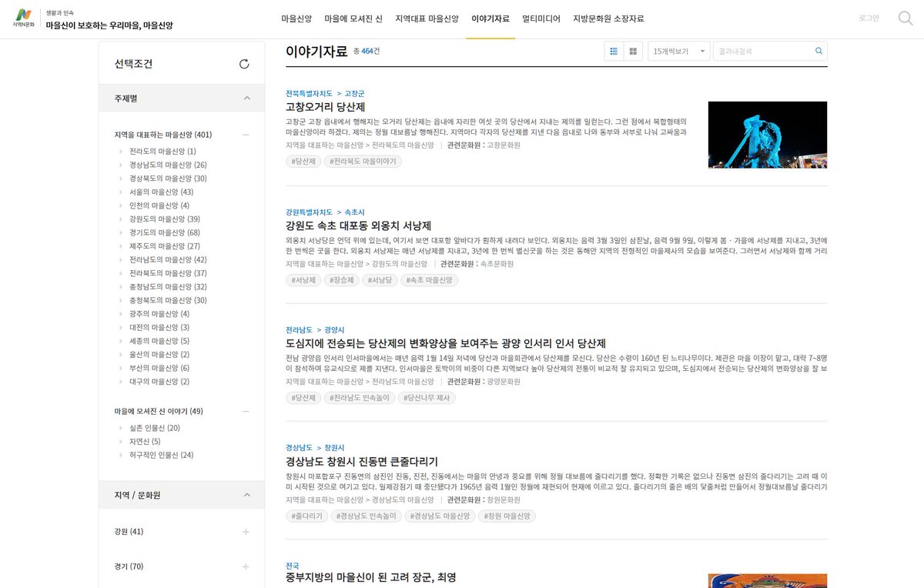Open the 마을신앙 menu
Screen dimensions: 924x588
point(296,18)
